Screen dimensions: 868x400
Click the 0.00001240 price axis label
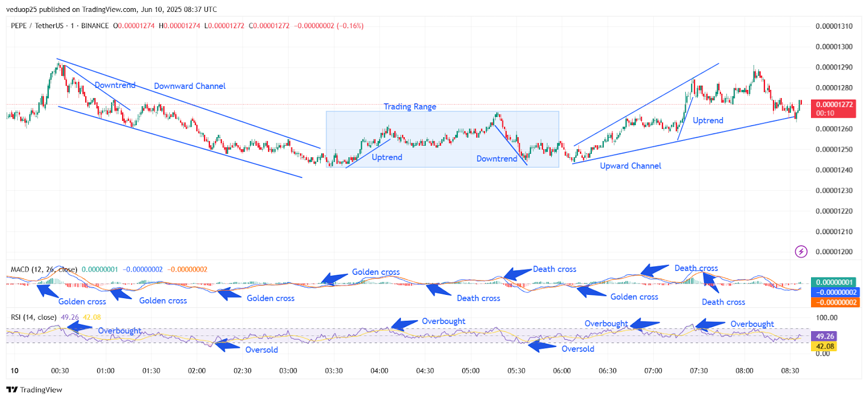[x=834, y=170]
